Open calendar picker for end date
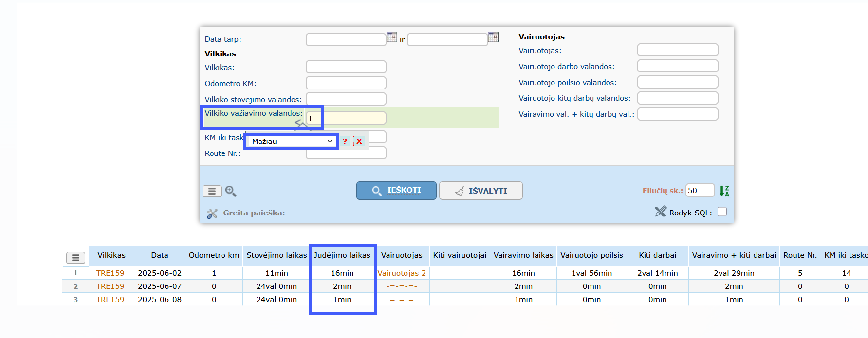The image size is (868, 338). pos(493,37)
